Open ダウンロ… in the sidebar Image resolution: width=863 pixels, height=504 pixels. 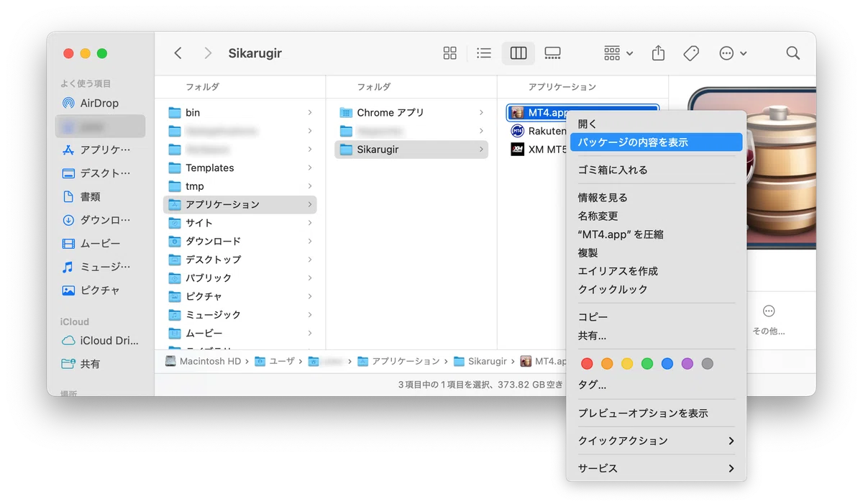[x=100, y=220]
